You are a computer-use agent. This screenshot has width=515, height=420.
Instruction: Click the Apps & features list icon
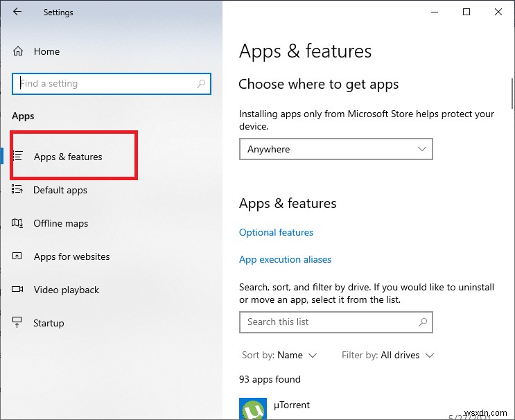coord(18,156)
